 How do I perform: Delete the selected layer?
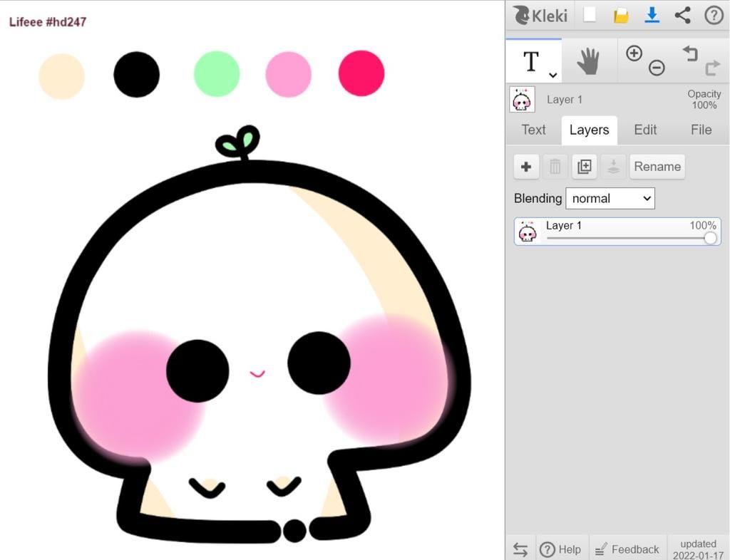[x=555, y=167]
